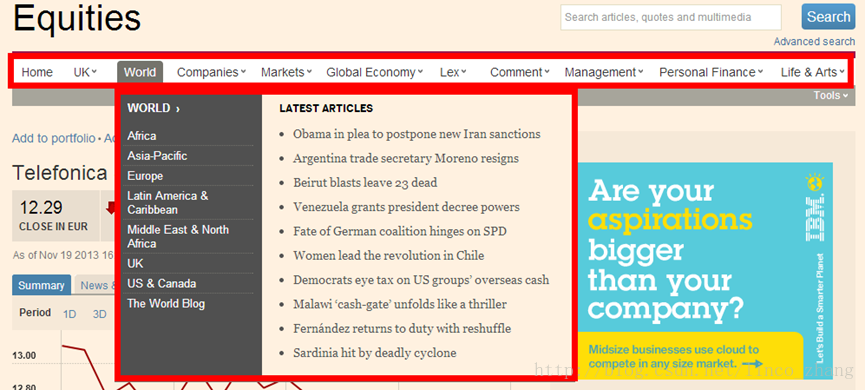Expand the Personal Finance navigation dropdown
865x390 pixels.
coord(711,72)
